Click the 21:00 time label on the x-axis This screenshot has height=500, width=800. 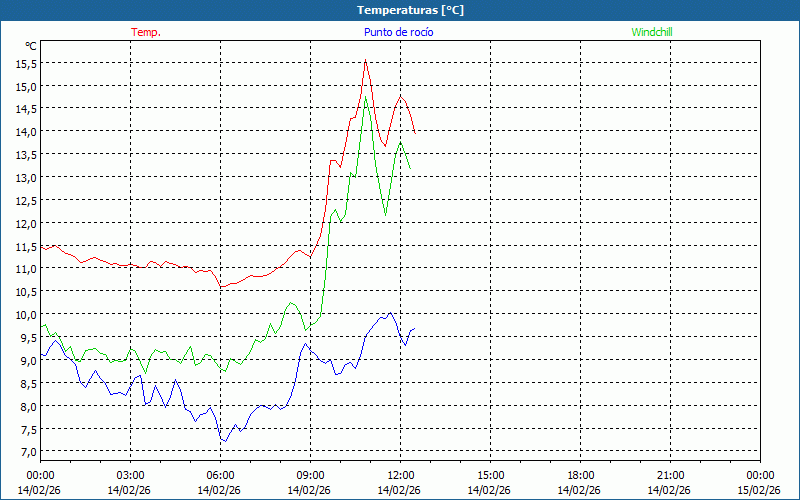670,475
